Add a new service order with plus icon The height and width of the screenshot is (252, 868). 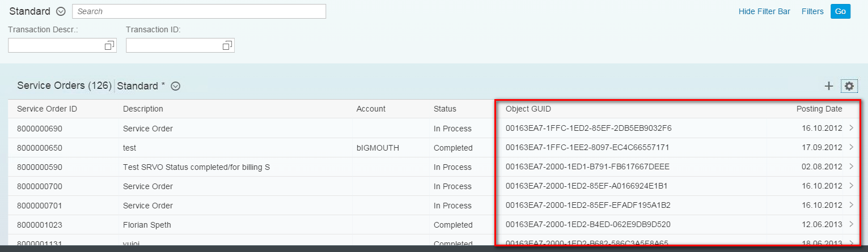coord(829,86)
